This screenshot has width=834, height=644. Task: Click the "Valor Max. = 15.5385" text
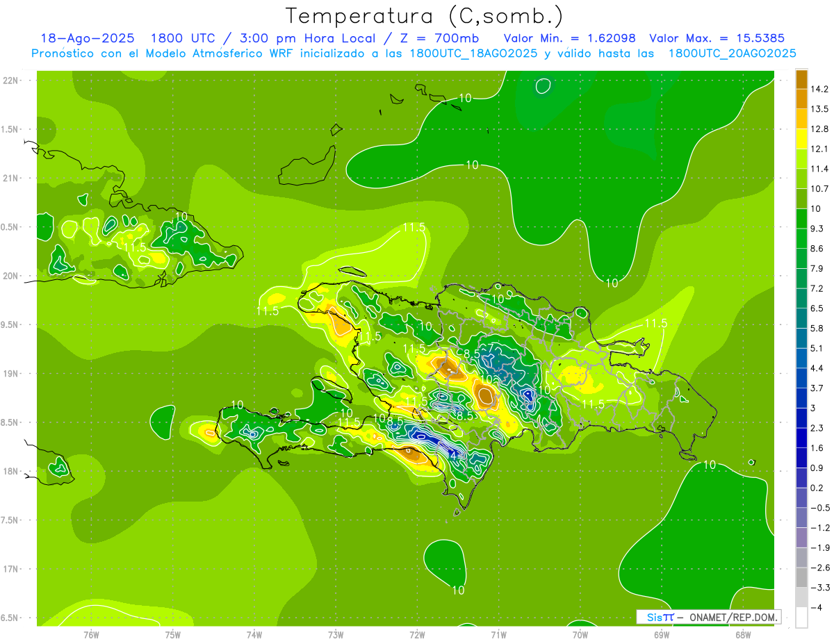coord(719,38)
